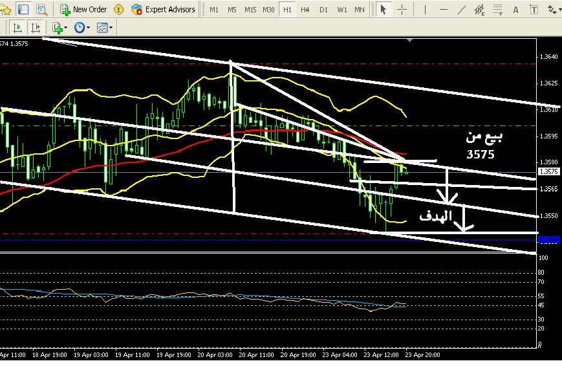The width and height of the screenshot is (562, 392).
Task: Select the crosshair cursor tool
Action: tap(402, 10)
